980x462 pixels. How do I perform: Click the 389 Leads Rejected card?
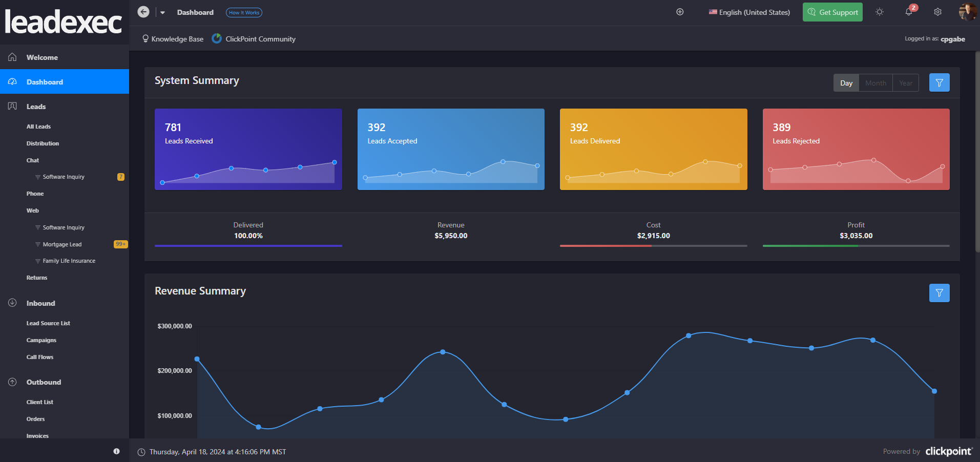[856, 149]
